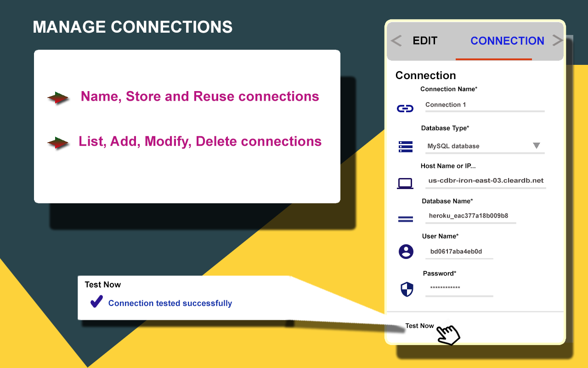Click the Host Name field with cleardb.net address
The width and height of the screenshot is (588, 368).
(486, 181)
